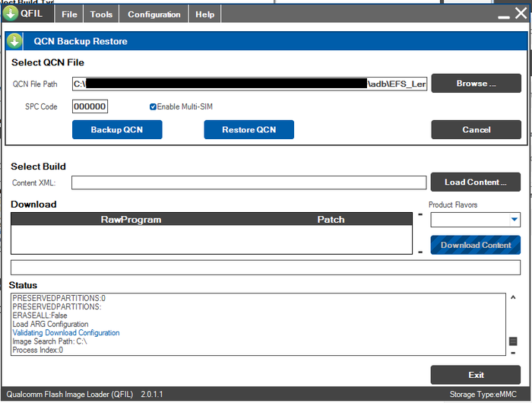Click the Load Content button
Viewport: 532px width, 403px height.
point(476,182)
